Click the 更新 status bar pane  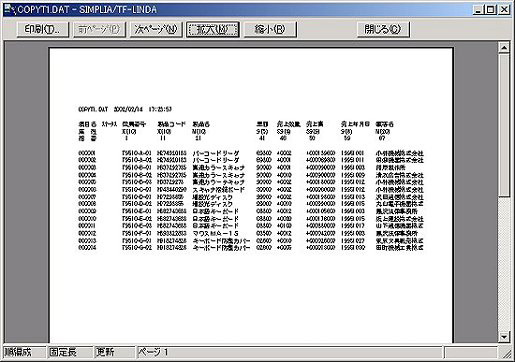115,352
